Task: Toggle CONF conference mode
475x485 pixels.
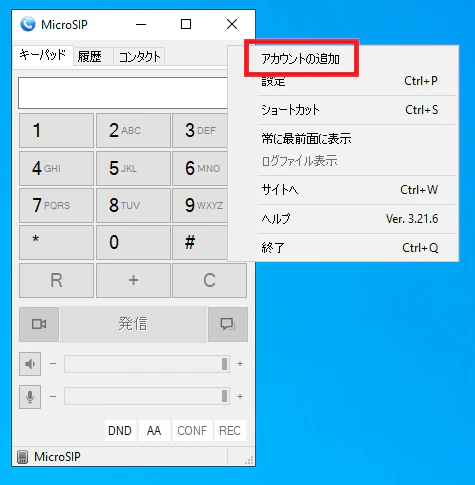Action: (x=192, y=431)
